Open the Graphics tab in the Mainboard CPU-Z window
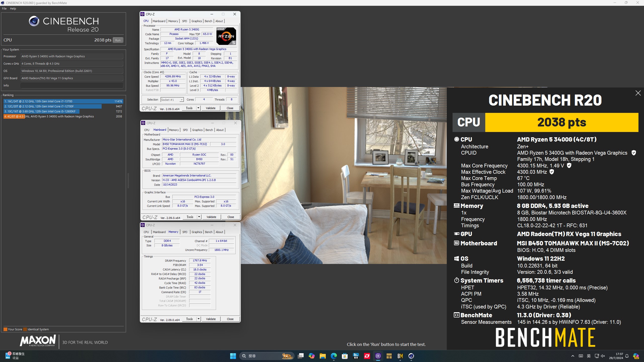 tap(197, 130)
